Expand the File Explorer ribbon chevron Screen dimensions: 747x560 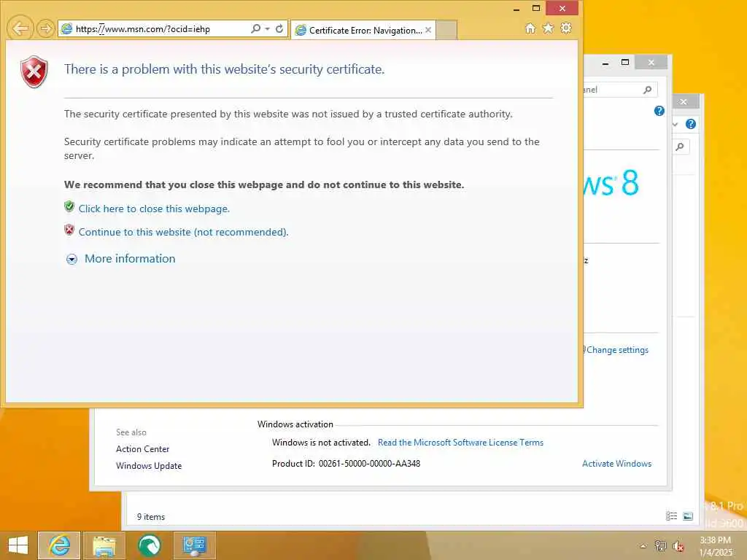pos(676,124)
